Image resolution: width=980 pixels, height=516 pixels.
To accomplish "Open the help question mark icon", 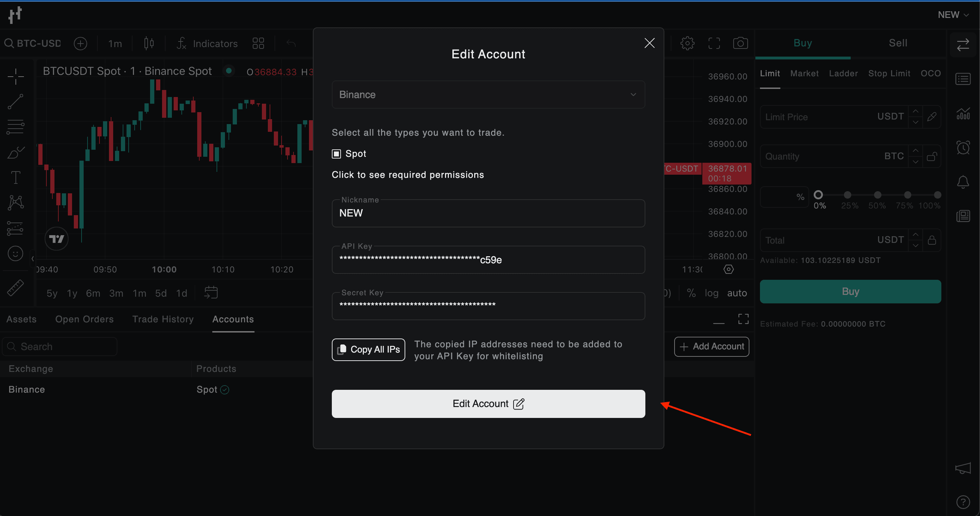I will (x=963, y=502).
